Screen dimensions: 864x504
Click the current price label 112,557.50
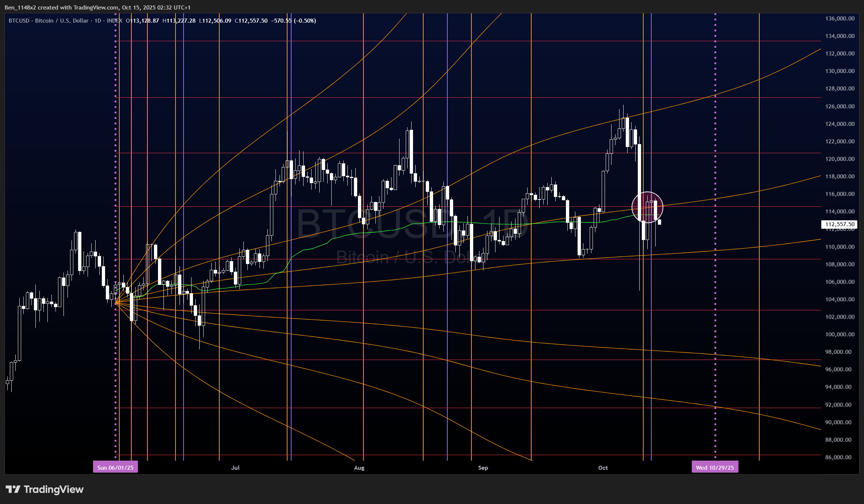coord(840,224)
